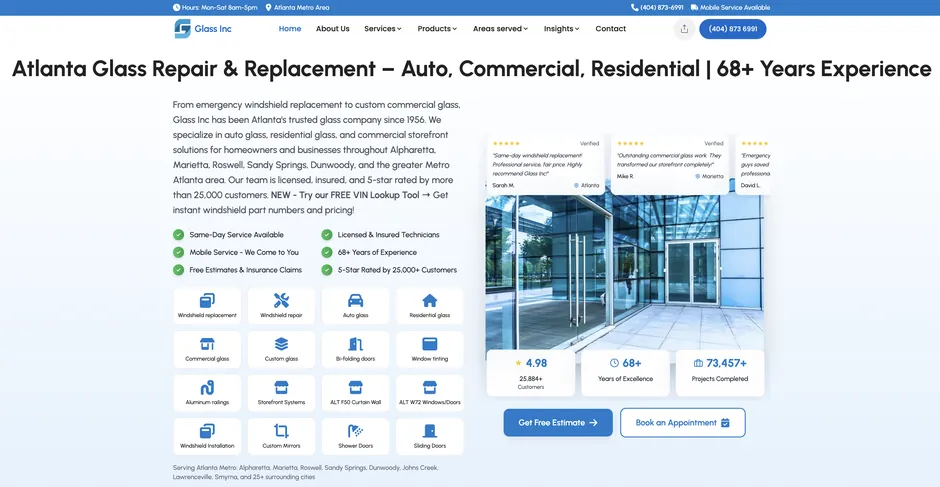Open the Shower Doors icon
This screenshot has width=940, height=487.
coord(355,431)
